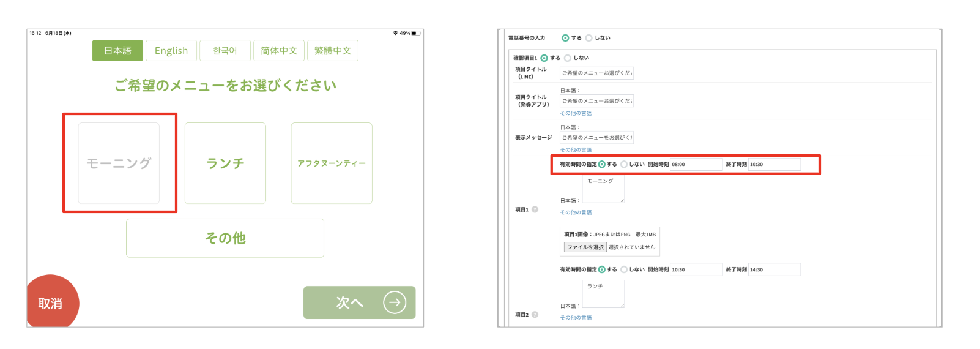
Task: Open その他の言語 link for 項目1
Action: tap(576, 212)
